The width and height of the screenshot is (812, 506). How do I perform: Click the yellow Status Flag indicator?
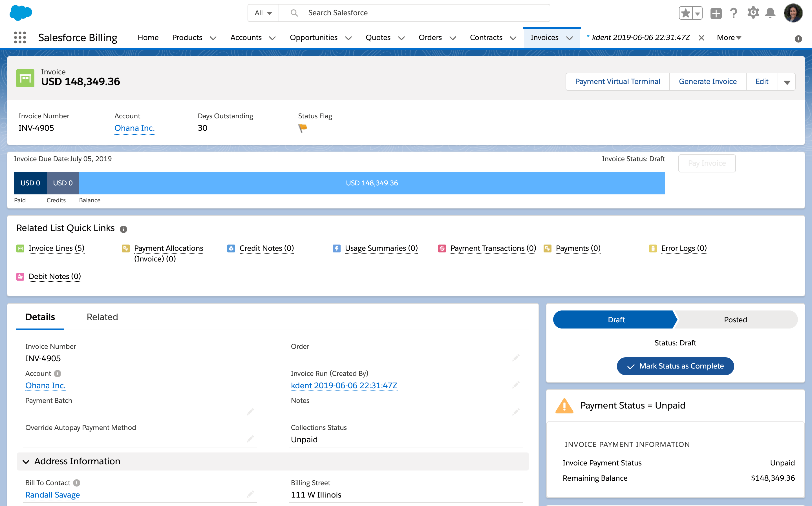click(x=302, y=128)
